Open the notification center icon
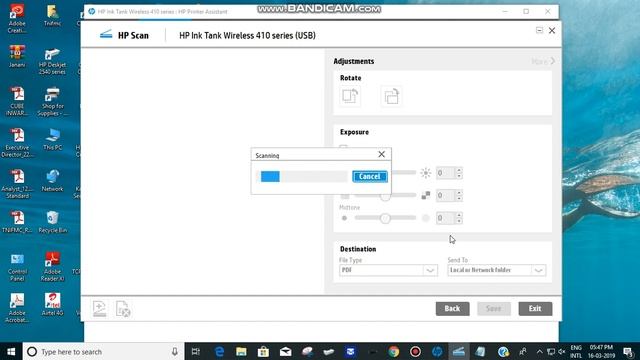The width and height of the screenshot is (640, 360). pos(629,351)
